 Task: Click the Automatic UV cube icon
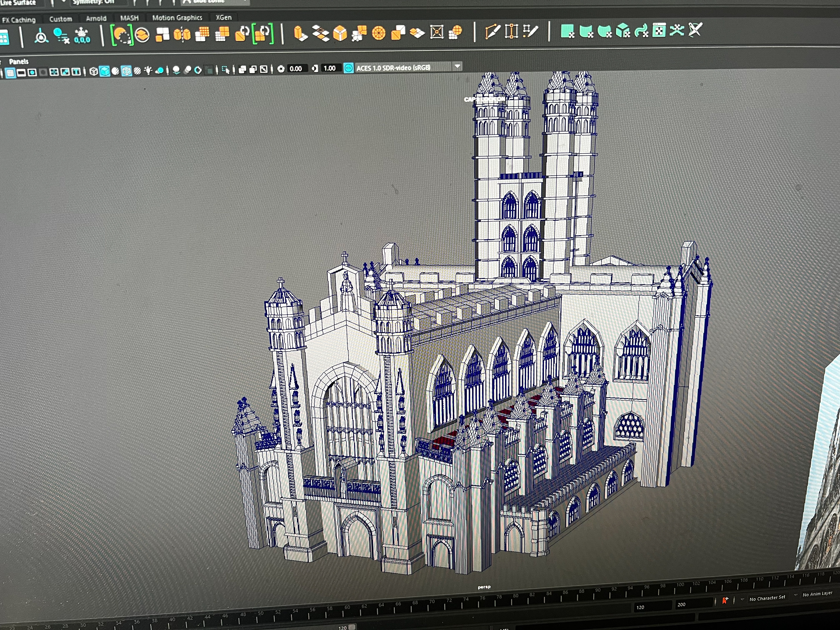[x=623, y=30]
